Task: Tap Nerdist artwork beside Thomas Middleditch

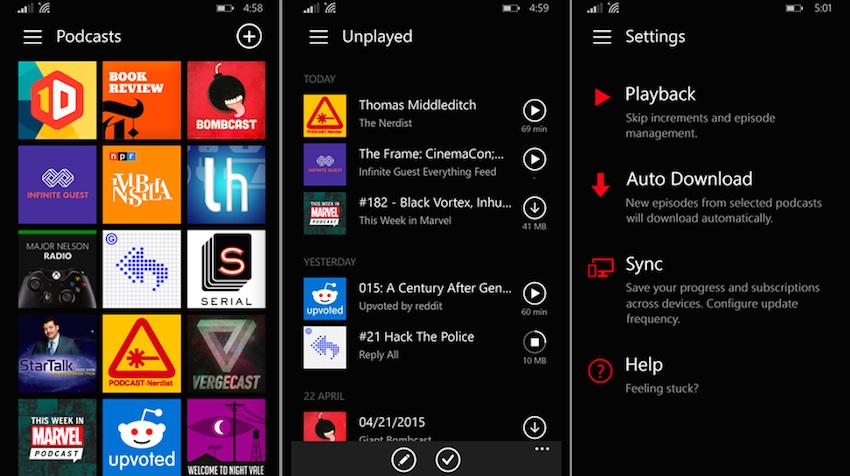Action: tap(325, 115)
